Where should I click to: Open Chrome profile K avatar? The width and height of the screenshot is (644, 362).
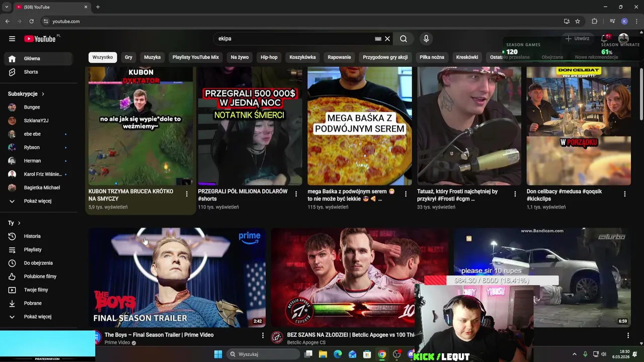624,21
